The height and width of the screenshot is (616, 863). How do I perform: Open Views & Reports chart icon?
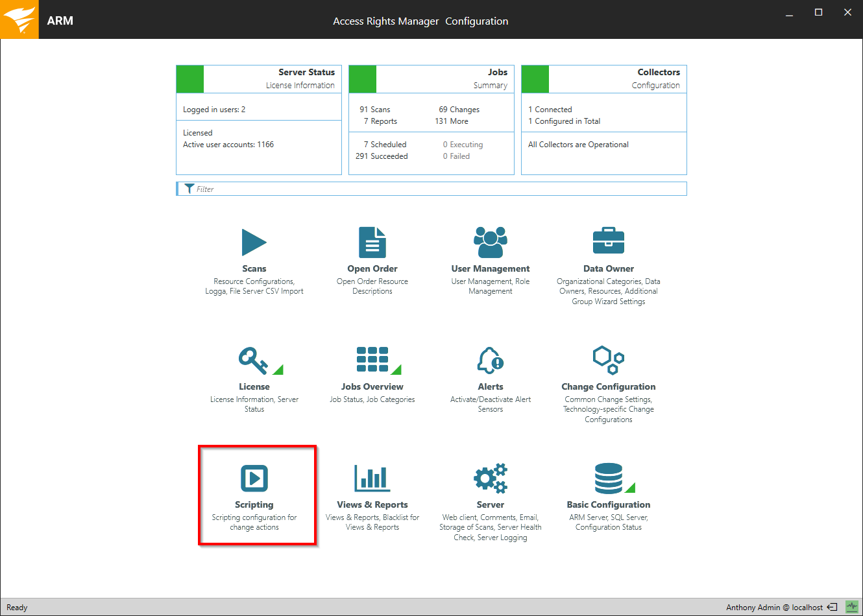pos(372,479)
